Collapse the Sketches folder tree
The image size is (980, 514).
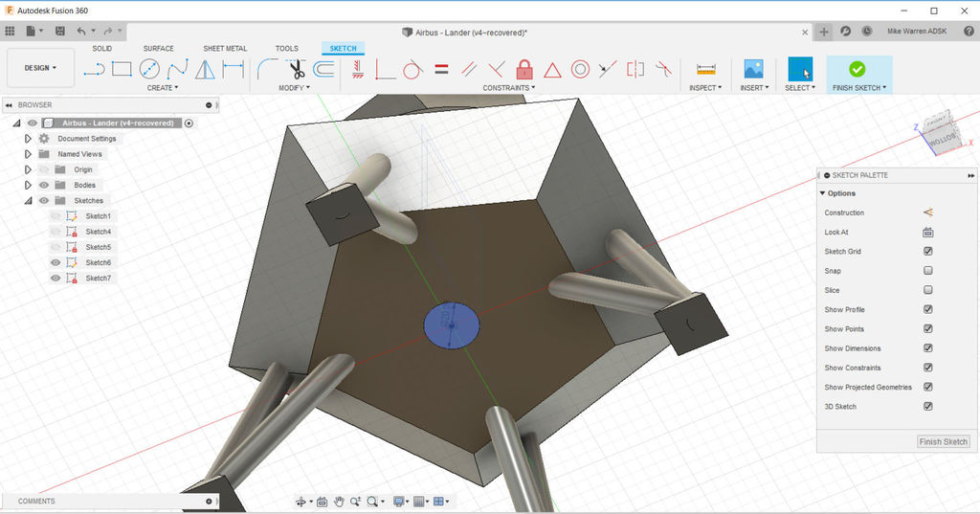29,200
